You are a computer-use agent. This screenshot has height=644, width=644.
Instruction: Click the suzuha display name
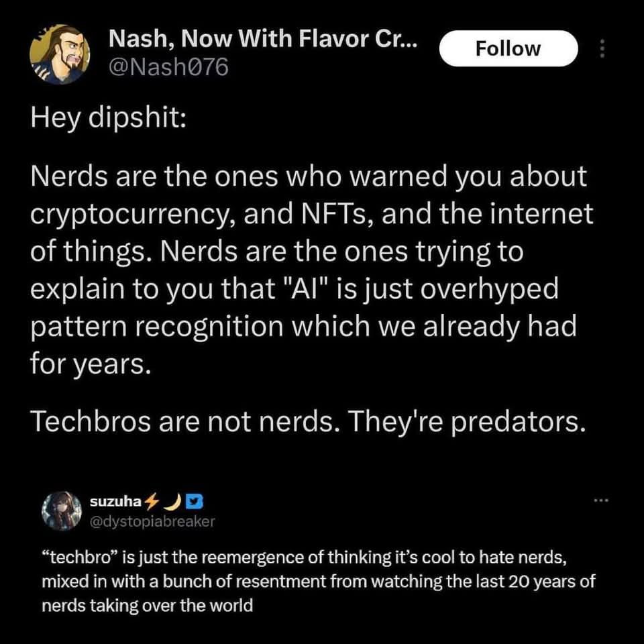coord(116,501)
